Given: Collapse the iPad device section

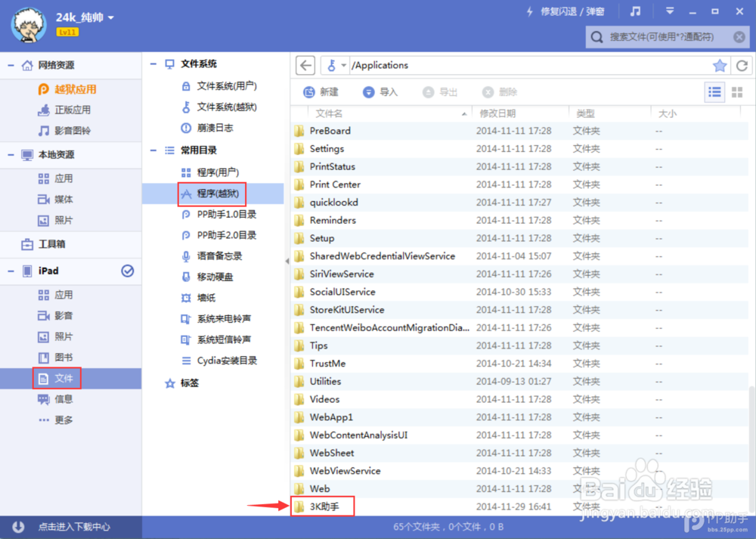Looking at the screenshot, I should 11,271.
